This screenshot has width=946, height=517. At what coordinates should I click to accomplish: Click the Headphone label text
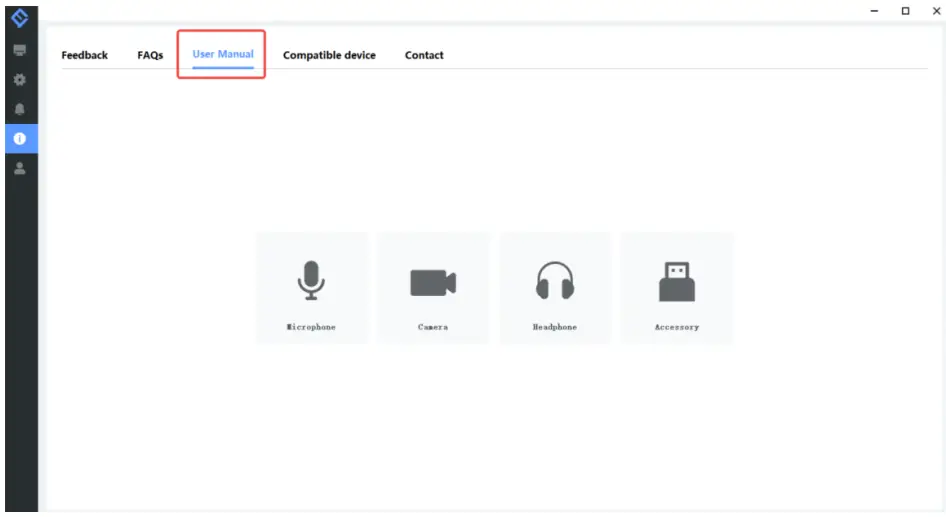pyautogui.click(x=555, y=327)
